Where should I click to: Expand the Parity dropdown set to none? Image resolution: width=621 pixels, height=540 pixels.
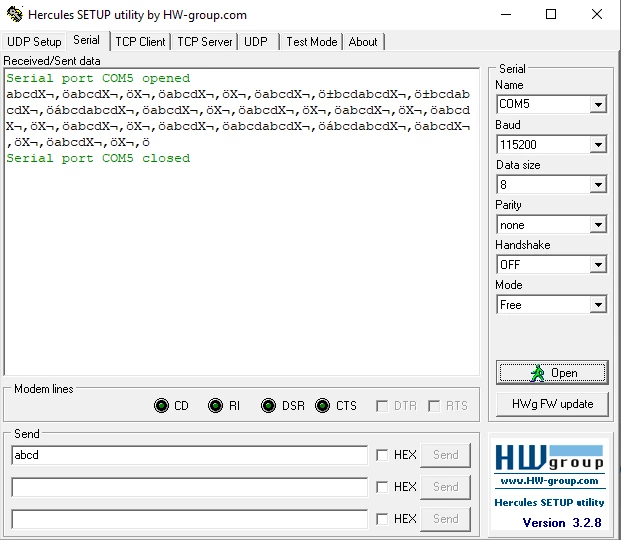click(598, 225)
